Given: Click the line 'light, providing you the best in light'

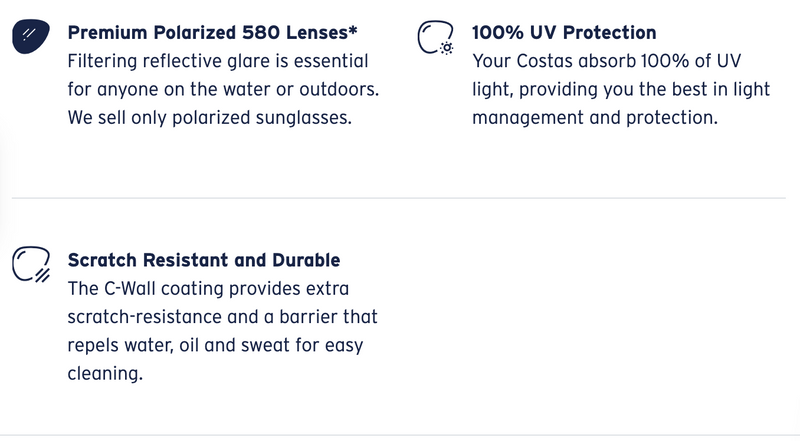Looking at the screenshot, I should 620,89.
